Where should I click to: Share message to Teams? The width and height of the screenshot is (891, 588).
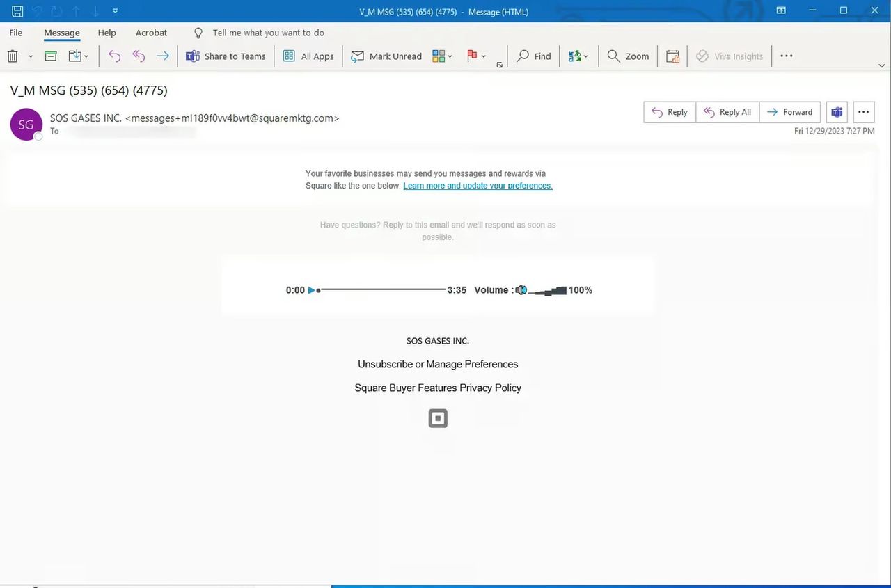tap(226, 56)
